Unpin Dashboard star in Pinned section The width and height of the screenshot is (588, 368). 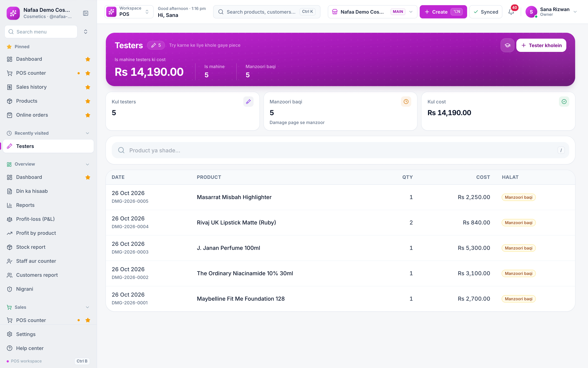pos(88,59)
